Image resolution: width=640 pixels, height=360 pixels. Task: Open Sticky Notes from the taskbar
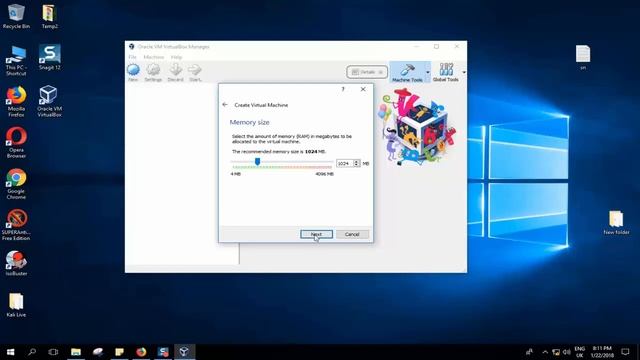(x=119, y=352)
